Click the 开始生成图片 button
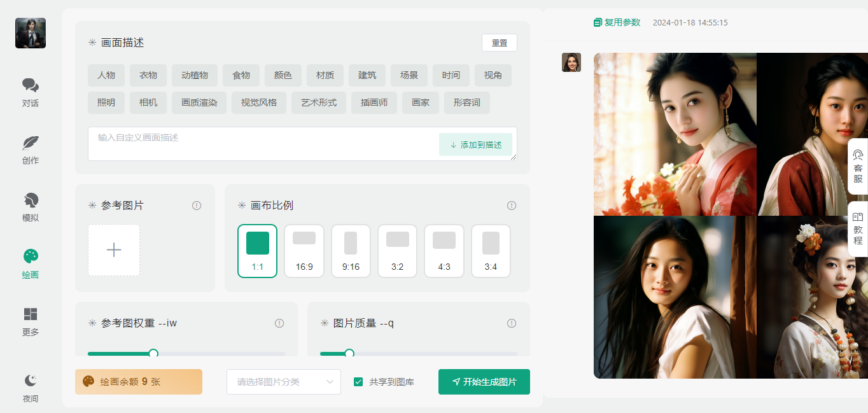Image resolution: width=868 pixels, height=413 pixels. pyautogui.click(x=484, y=382)
